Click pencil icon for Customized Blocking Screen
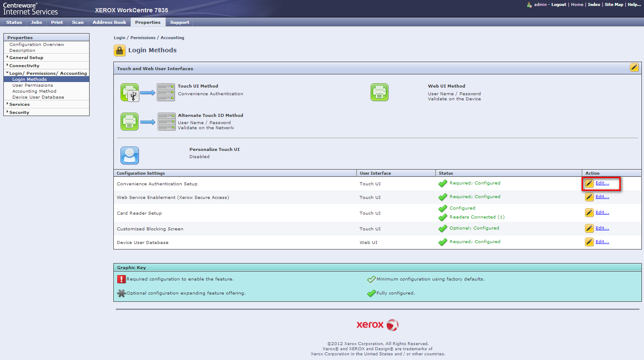This screenshot has height=360, width=644. (589, 228)
